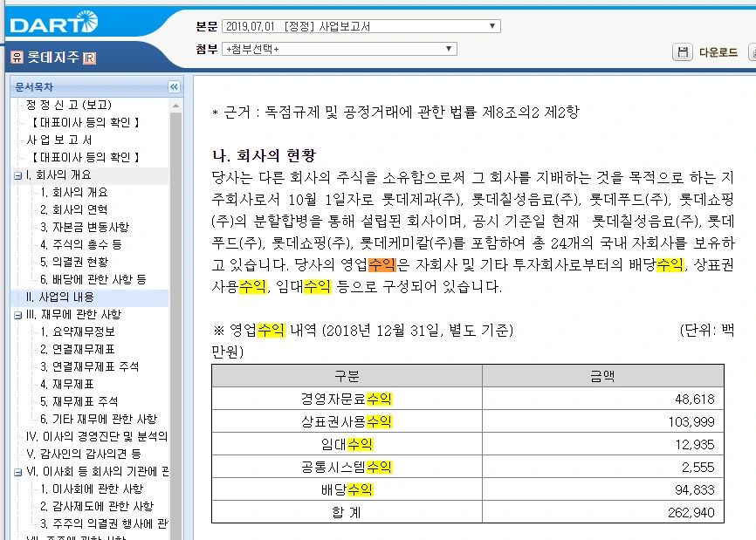This screenshot has height=540, width=756.
Task: Click the 경영자문료수익 table row label
Action: [347, 399]
